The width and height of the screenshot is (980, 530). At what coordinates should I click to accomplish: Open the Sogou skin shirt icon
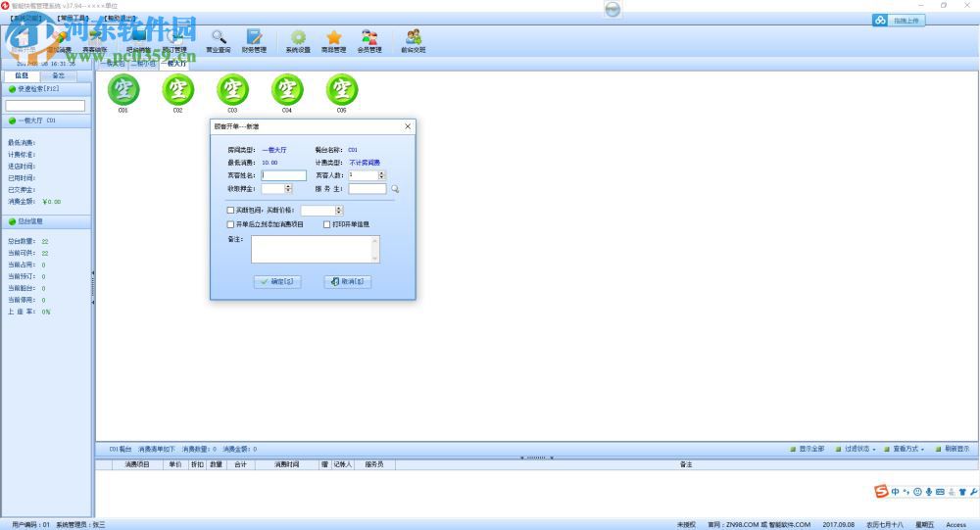[x=962, y=492]
